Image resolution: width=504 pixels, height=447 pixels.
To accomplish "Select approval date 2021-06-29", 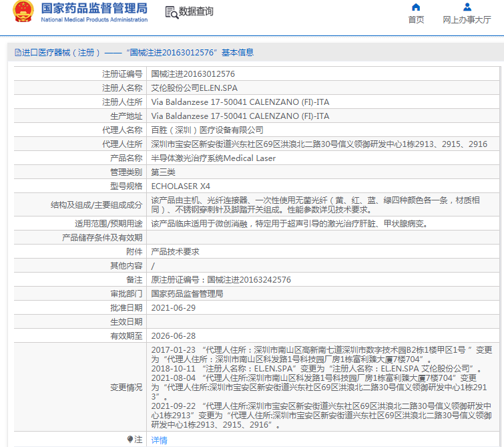I will (174, 307).
